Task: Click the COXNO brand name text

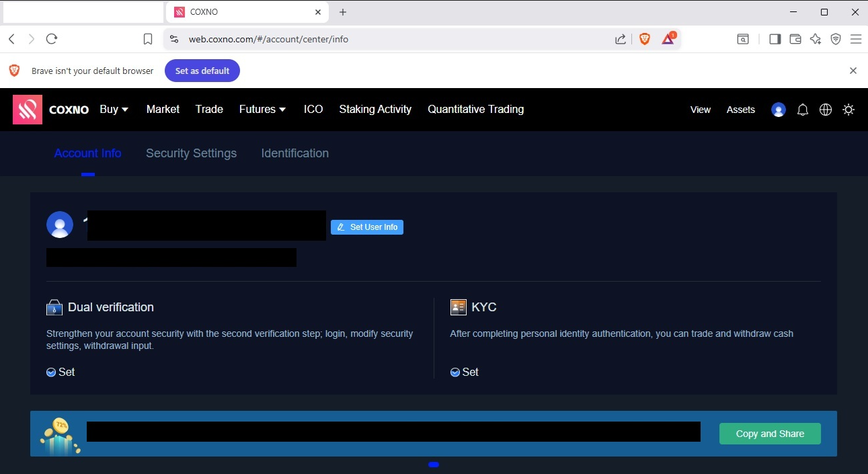Action: tap(69, 110)
